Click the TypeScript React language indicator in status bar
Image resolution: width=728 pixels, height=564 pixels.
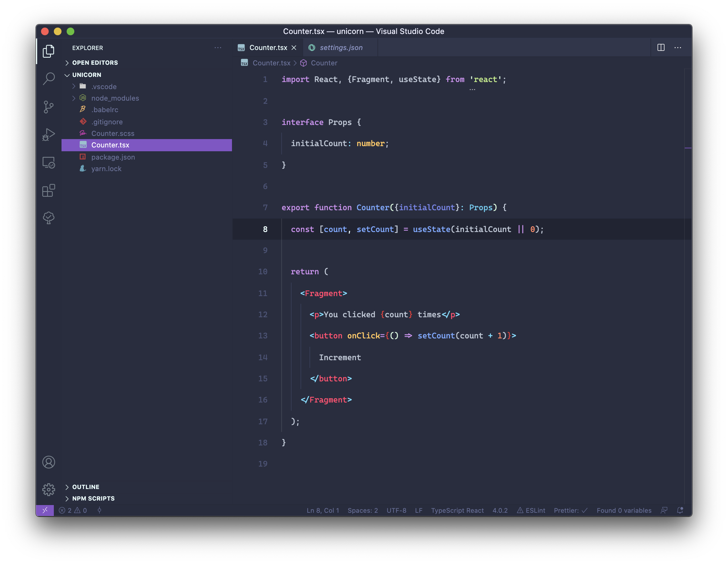(458, 510)
